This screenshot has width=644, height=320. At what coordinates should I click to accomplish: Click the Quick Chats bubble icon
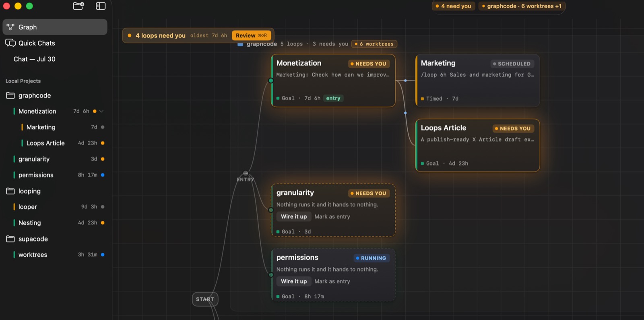pyautogui.click(x=10, y=43)
